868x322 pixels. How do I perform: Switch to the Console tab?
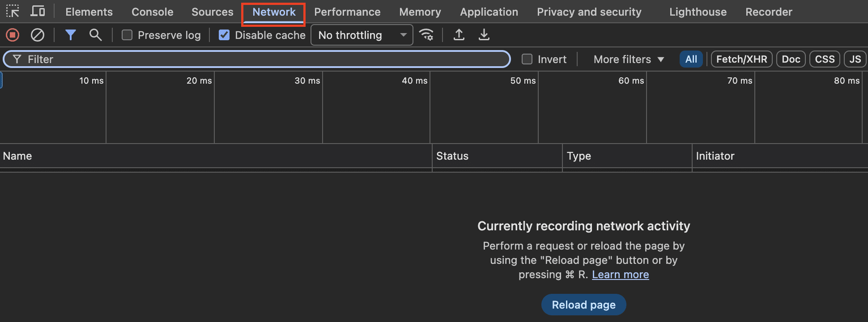[x=152, y=12]
